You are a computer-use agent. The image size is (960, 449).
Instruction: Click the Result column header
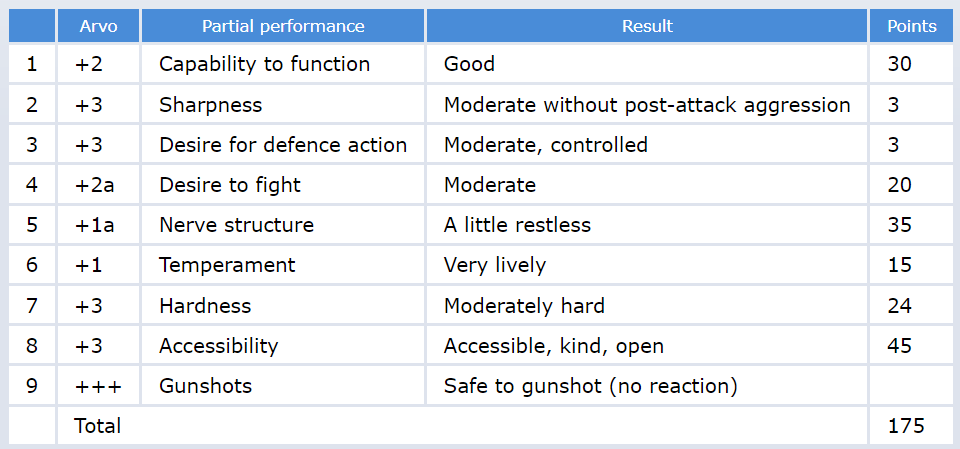coord(647,26)
